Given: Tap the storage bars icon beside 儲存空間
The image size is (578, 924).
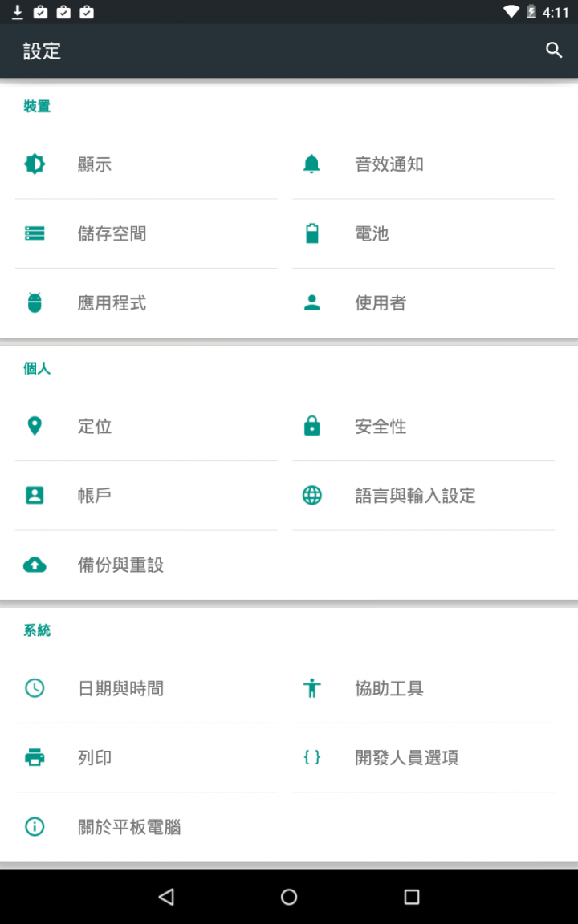Looking at the screenshot, I should click(x=35, y=233).
